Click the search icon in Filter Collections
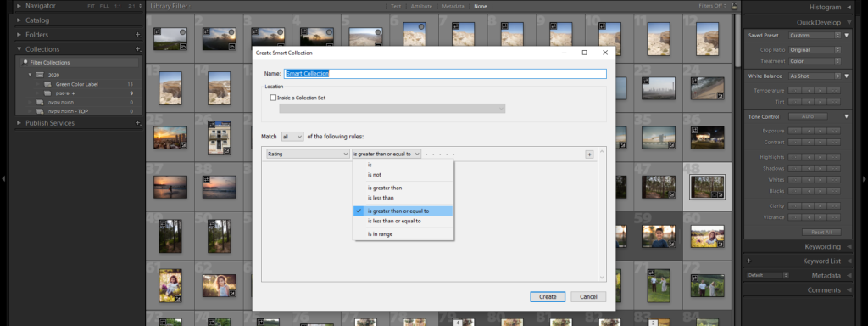This screenshot has height=326, width=868. pyautogui.click(x=25, y=62)
